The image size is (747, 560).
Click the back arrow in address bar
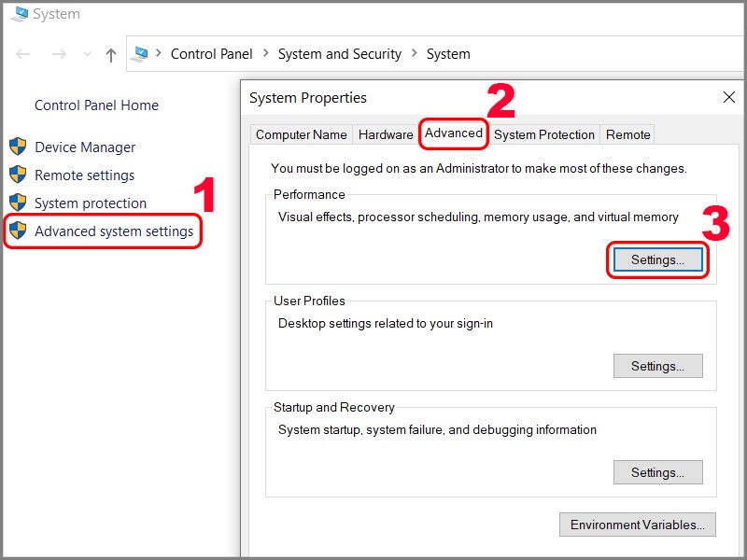[23, 55]
